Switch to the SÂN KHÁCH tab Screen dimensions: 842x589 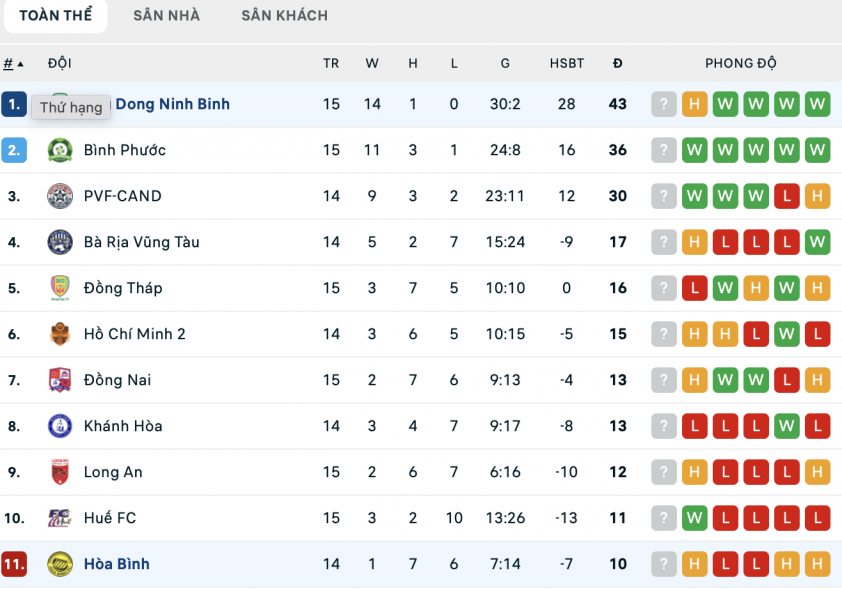[x=285, y=16]
